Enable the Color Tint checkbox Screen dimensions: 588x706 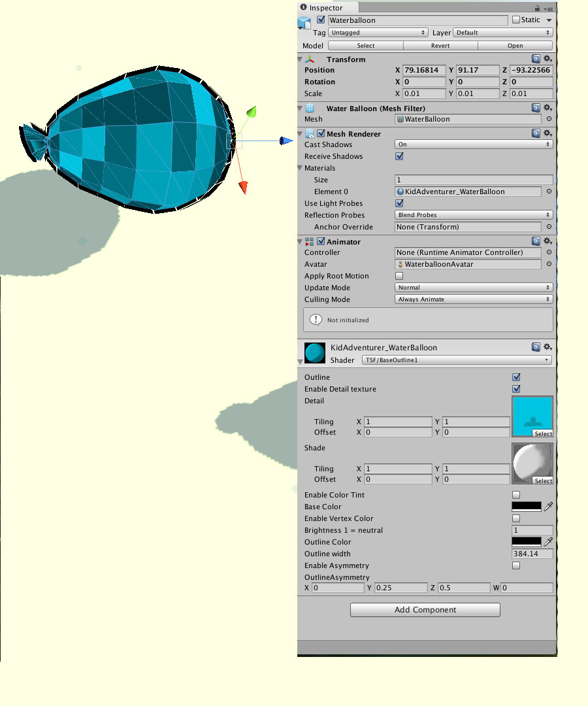(516, 495)
